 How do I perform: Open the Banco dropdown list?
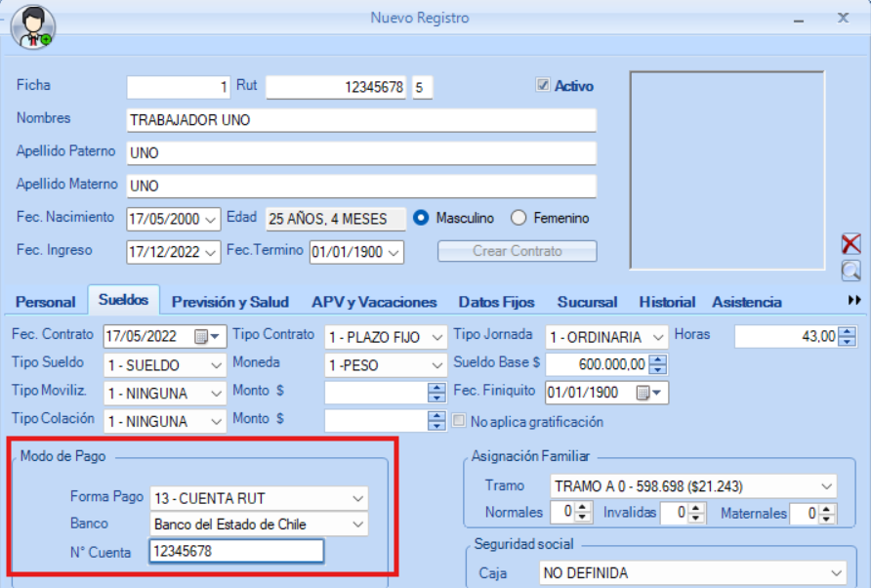tap(357, 525)
